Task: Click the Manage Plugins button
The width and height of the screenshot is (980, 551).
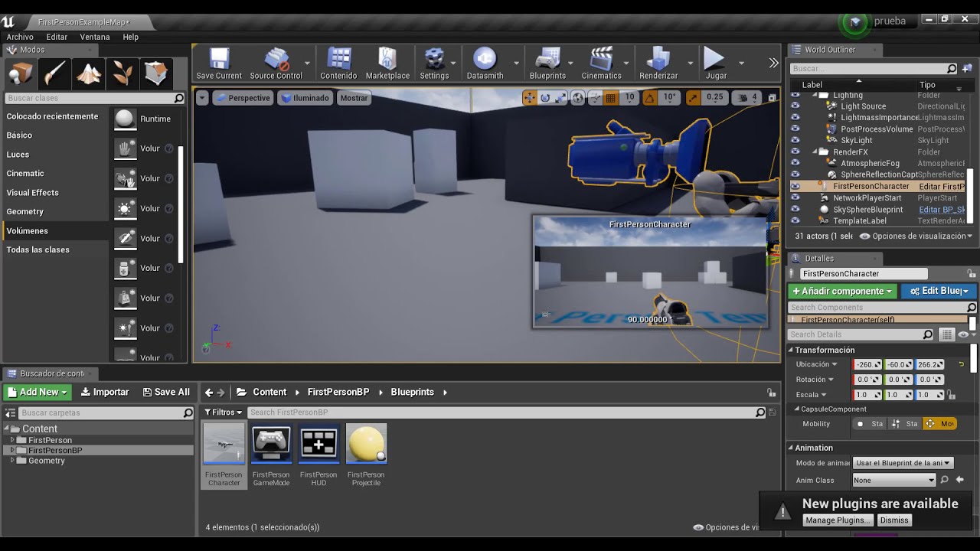Action: coord(838,520)
